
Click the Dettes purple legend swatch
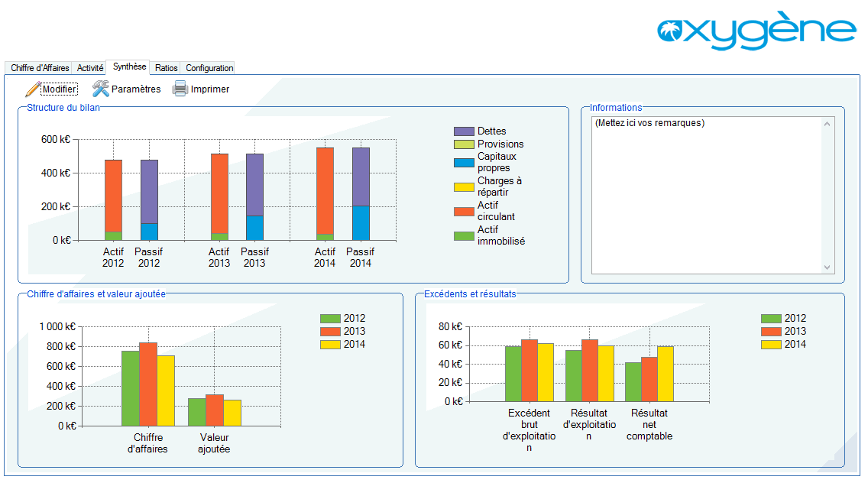(x=464, y=131)
